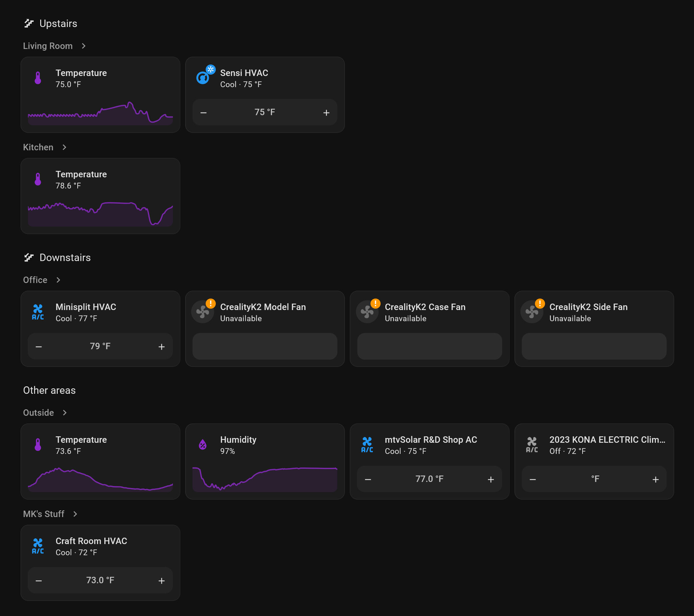Click the CrealityK2 Model Fan Unavailable status
This screenshot has height=616, width=694.
(x=241, y=318)
